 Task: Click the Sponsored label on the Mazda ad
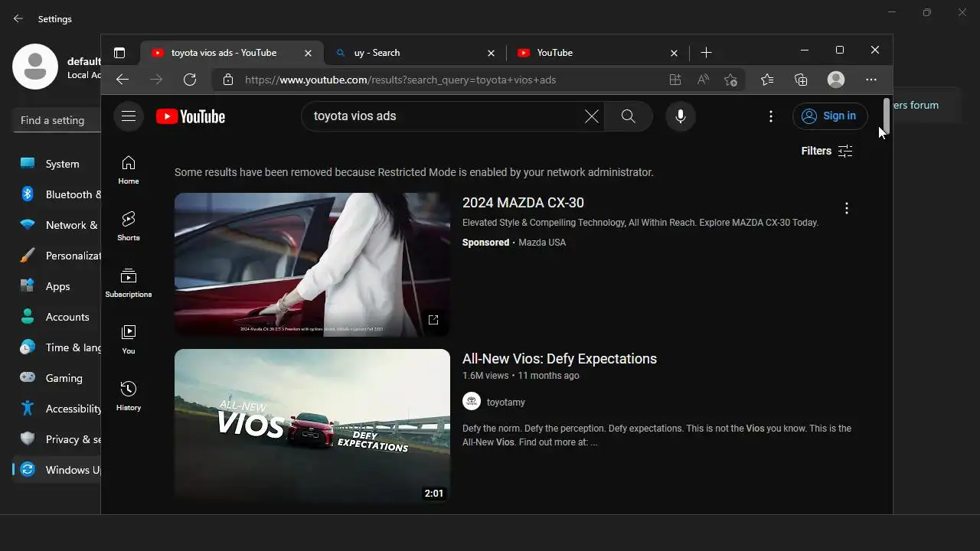pyautogui.click(x=485, y=243)
